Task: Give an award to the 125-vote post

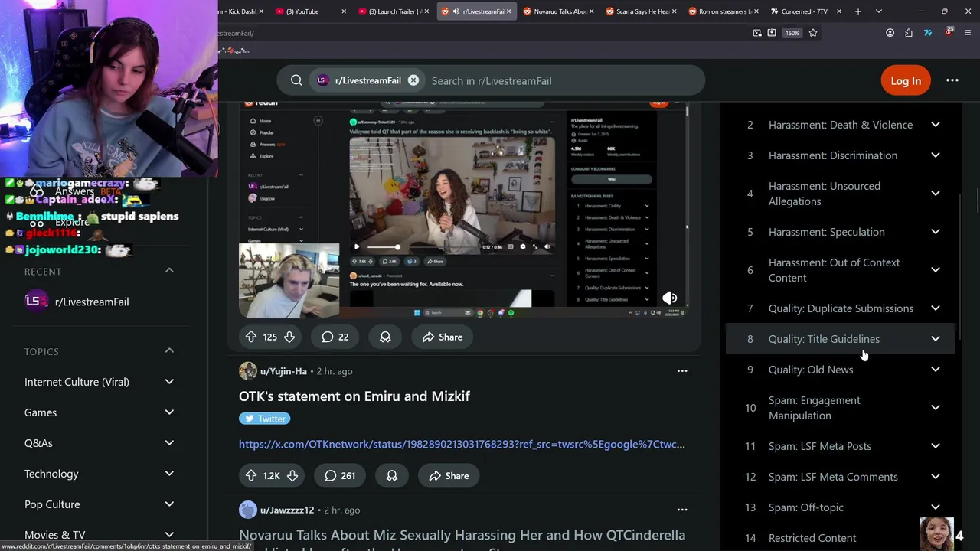Action: click(385, 337)
